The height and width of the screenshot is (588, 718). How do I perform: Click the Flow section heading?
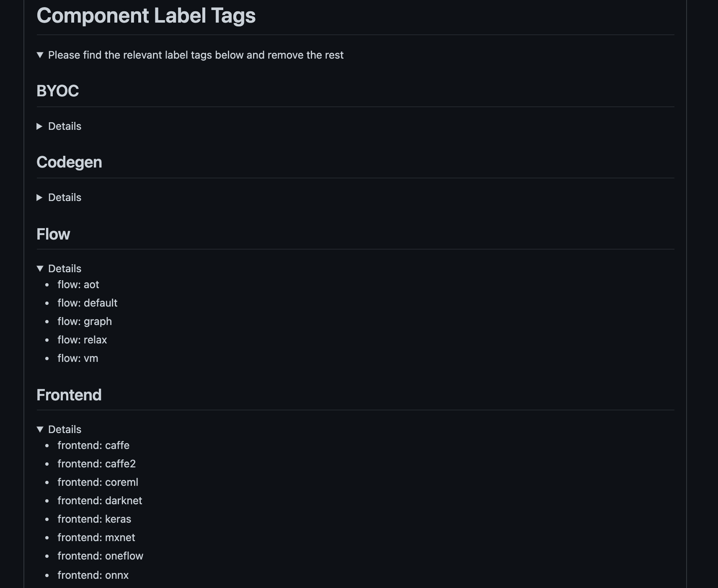point(53,234)
